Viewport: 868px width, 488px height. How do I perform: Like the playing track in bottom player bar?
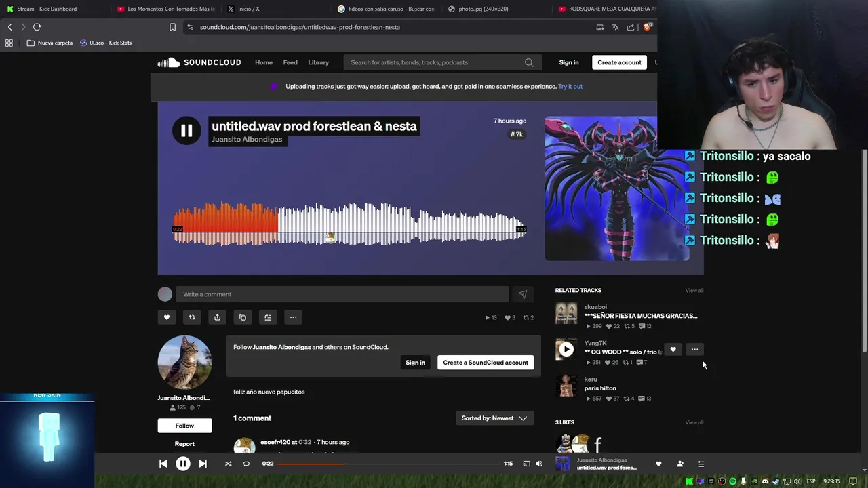[658, 464]
